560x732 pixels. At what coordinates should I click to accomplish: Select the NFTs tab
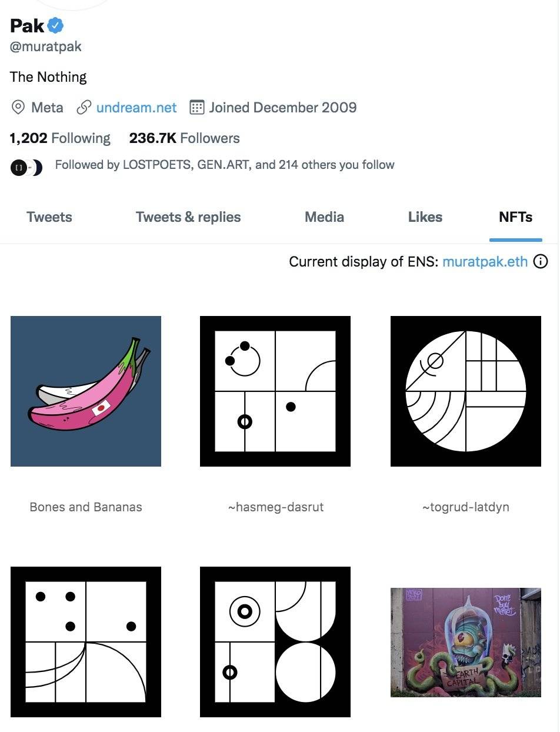coord(515,217)
